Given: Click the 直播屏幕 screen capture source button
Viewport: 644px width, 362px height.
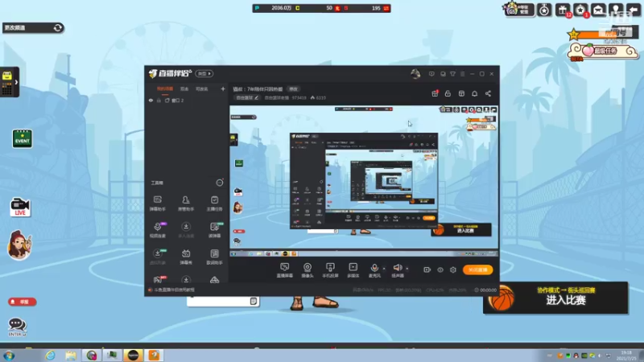Looking at the screenshot, I should click(x=285, y=270).
